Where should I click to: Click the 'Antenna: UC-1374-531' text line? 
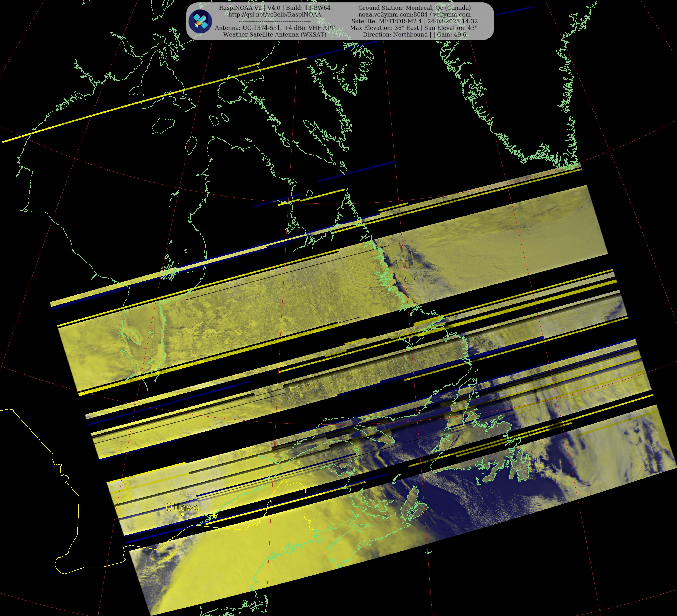(x=275, y=28)
